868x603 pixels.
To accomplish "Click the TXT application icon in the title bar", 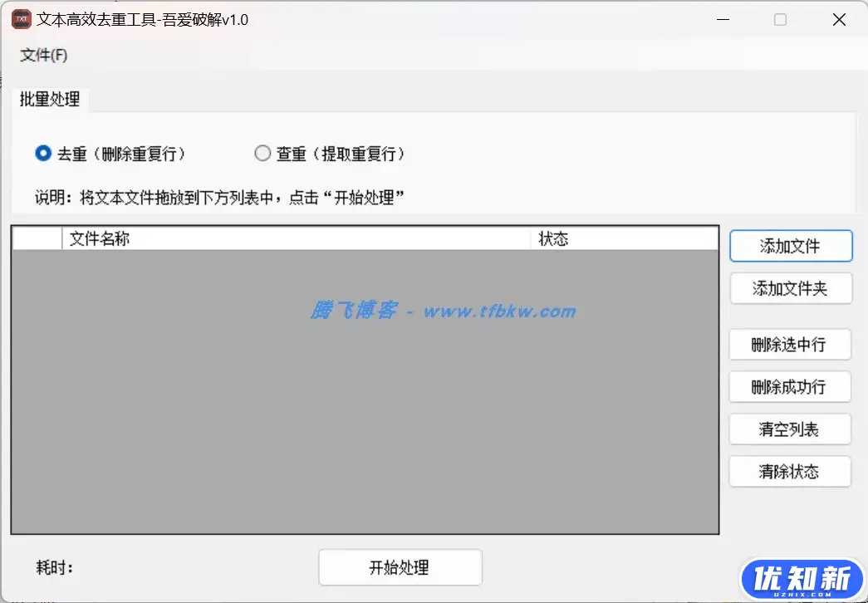I will pyautogui.click(x=20, y=18).
